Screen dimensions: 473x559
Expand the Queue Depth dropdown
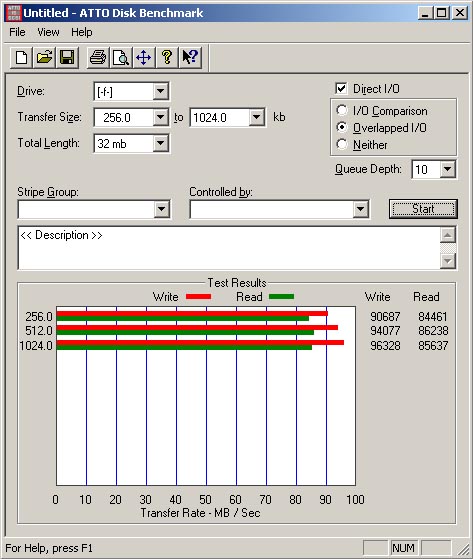447,169
